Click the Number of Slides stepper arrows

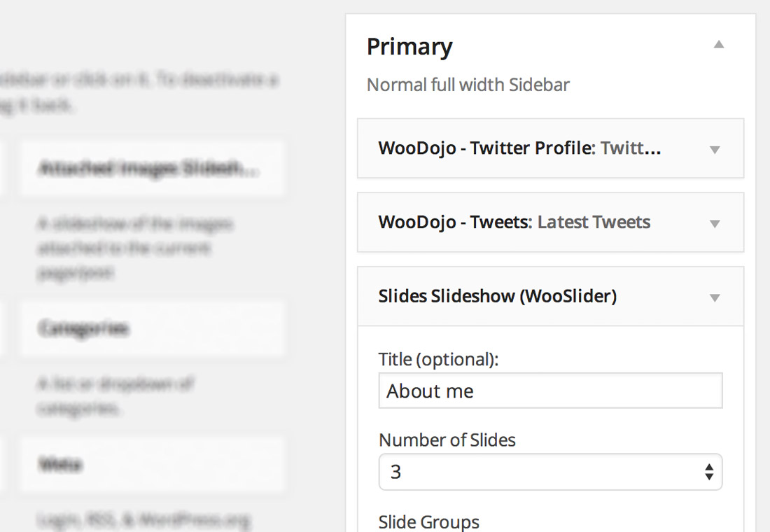(710, 472)
